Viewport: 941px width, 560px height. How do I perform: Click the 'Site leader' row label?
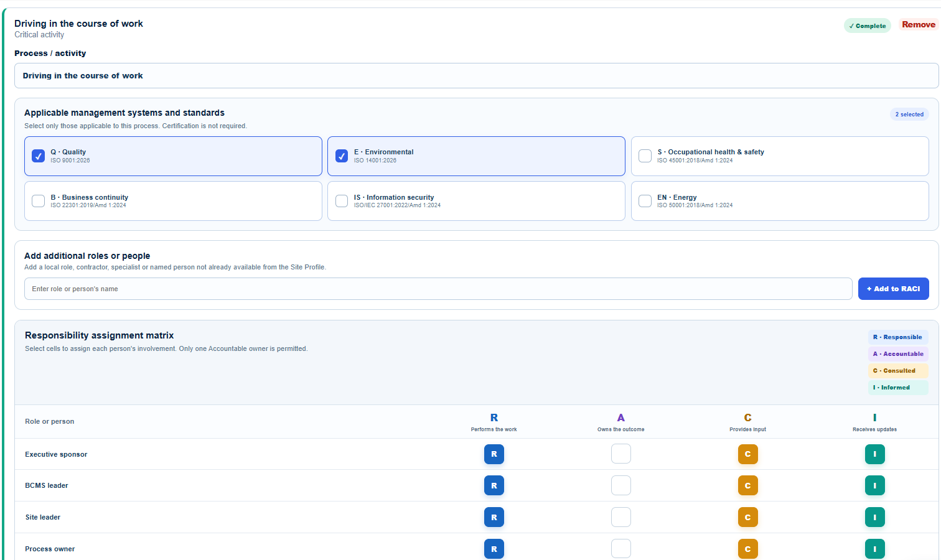tap(43, 517)
